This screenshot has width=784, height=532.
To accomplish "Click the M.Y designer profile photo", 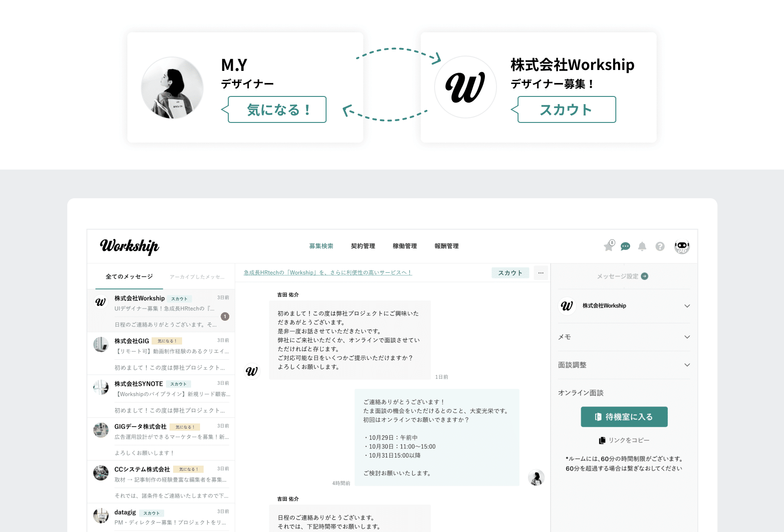I will [x=172, y=87].
